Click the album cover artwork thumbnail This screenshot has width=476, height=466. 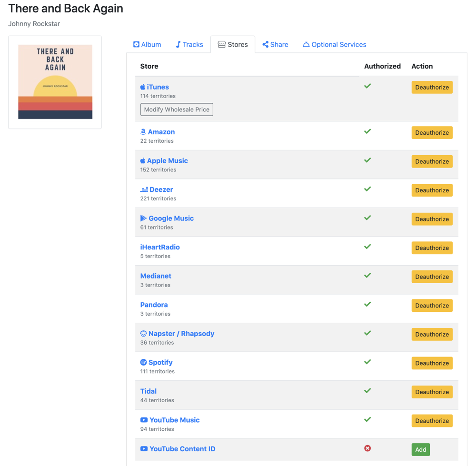(55, 82)
